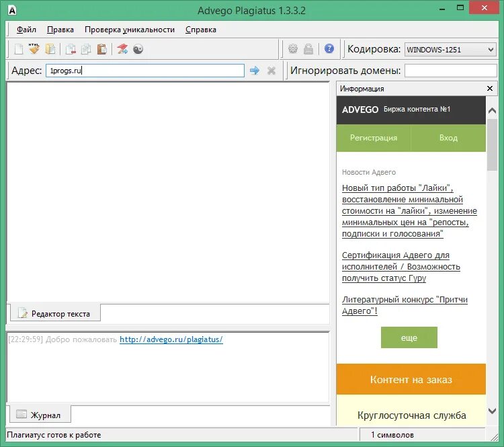Close the Информация panel
This screenshot has height=447, width=504.
pyautogui.click(x=490, y=89)
